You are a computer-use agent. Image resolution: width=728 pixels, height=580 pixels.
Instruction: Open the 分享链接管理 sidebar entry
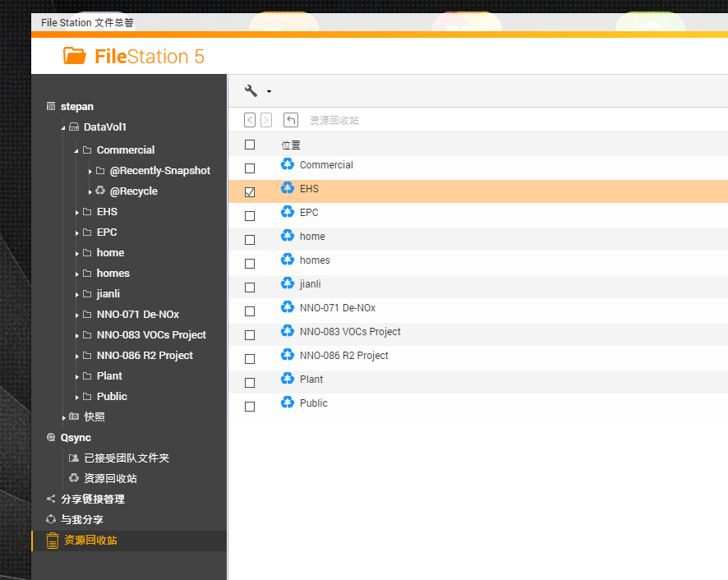tap(93, 499)
